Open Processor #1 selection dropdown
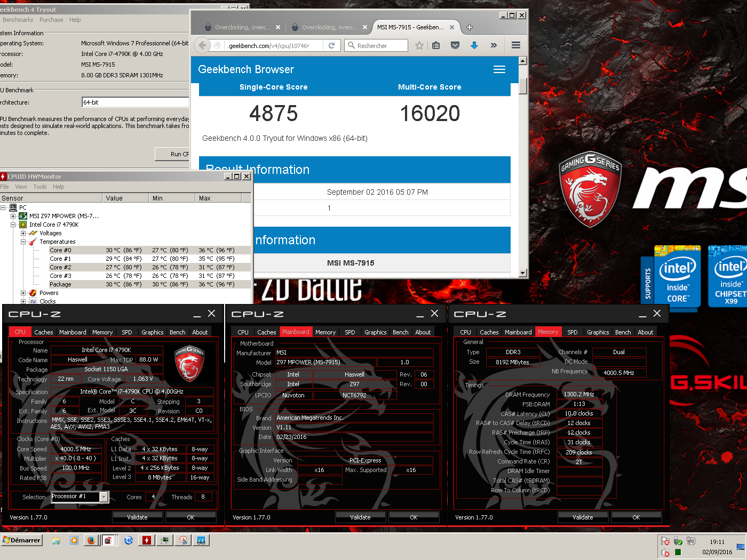 104,497
